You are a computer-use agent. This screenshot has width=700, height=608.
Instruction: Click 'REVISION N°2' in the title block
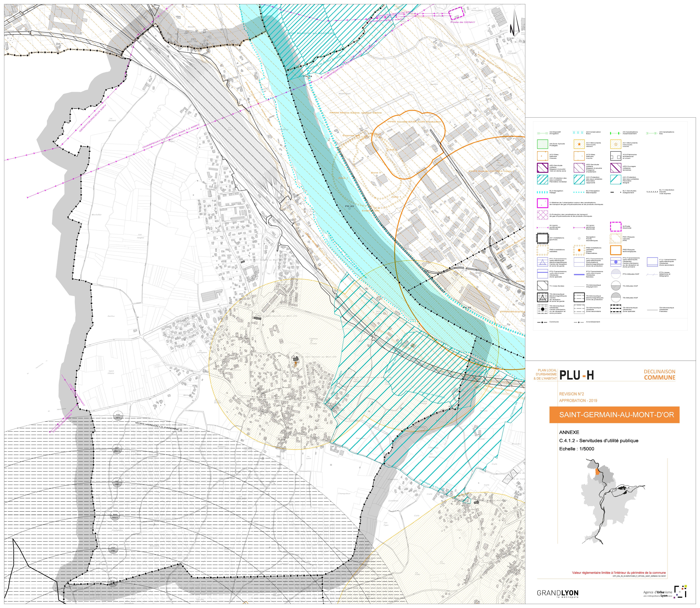[571, 394]
